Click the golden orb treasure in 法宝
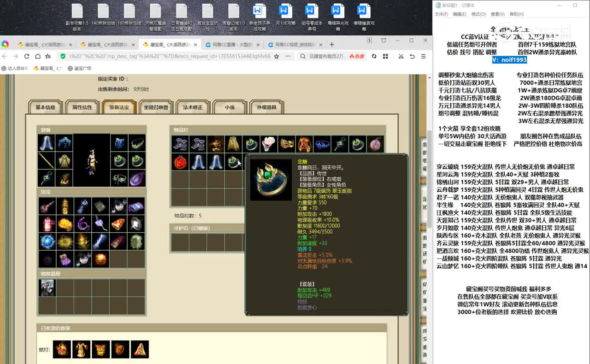Viewport: 590px width, 364px height. [x=100, y=259]
